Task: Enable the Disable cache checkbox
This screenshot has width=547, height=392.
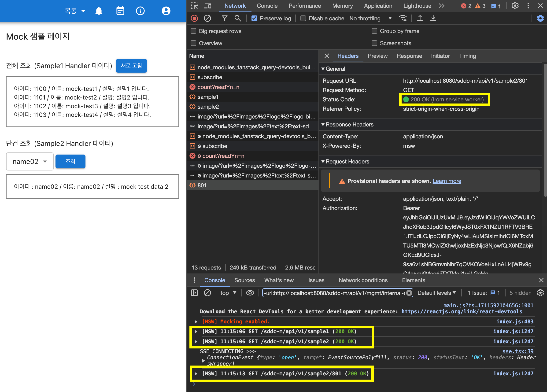Action: click(303, 18)
